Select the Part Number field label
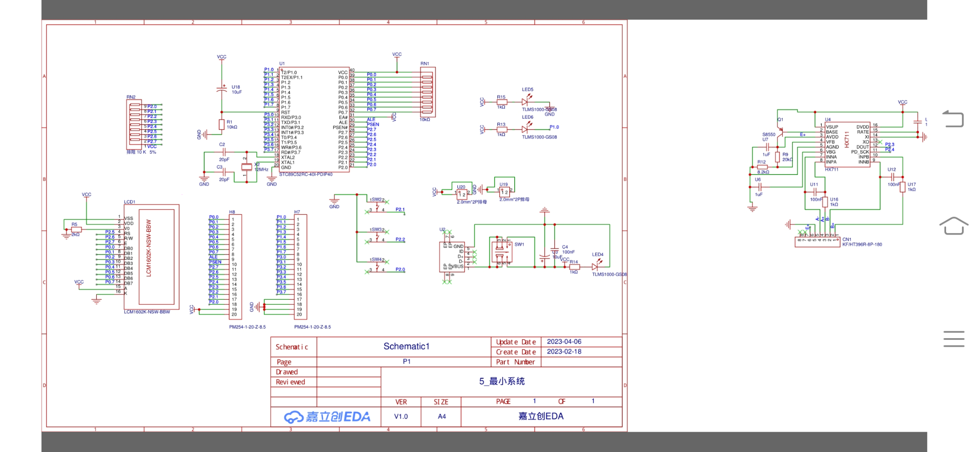This screenshot has height=452, width=980. click(516, 362)
